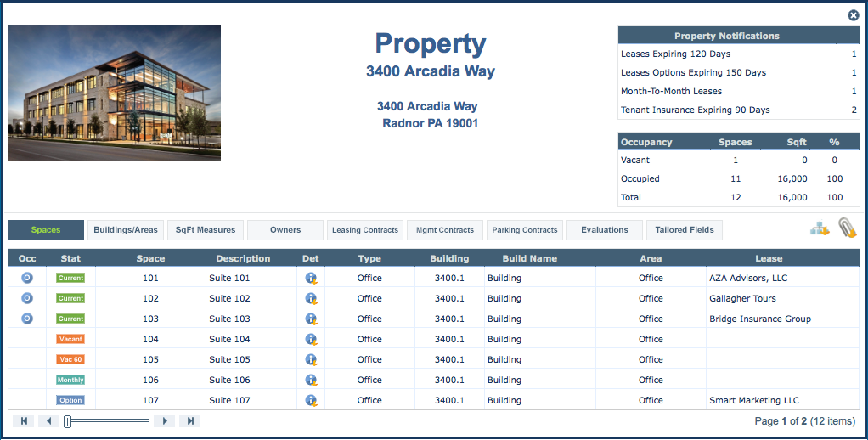
Task: Click the paperclip attachments icon
Action: (x=847, y=228)
